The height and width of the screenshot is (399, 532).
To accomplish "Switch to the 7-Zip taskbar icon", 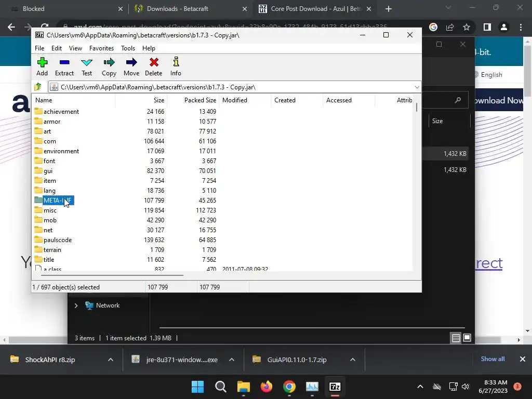I will [x=335, y=387].
